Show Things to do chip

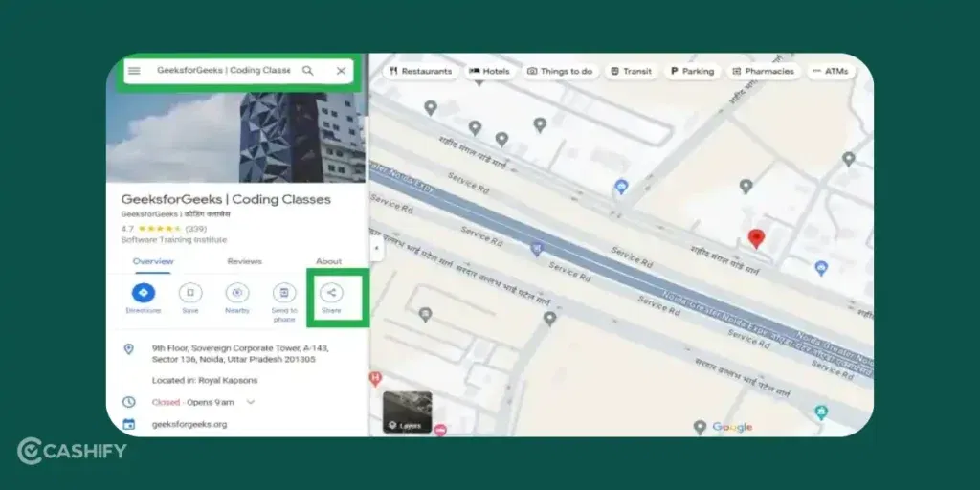(560, 71)
